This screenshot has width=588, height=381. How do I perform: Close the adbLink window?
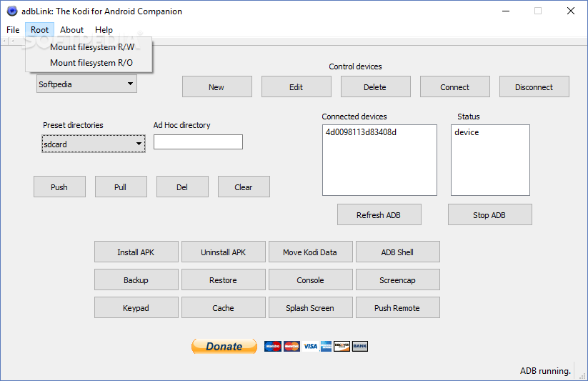[x=571, y=11]
